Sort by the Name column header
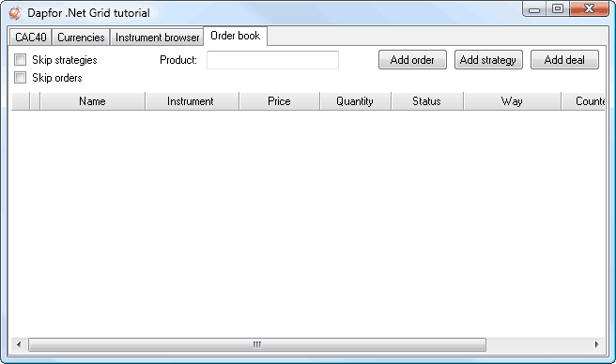 tap(92, 101)
